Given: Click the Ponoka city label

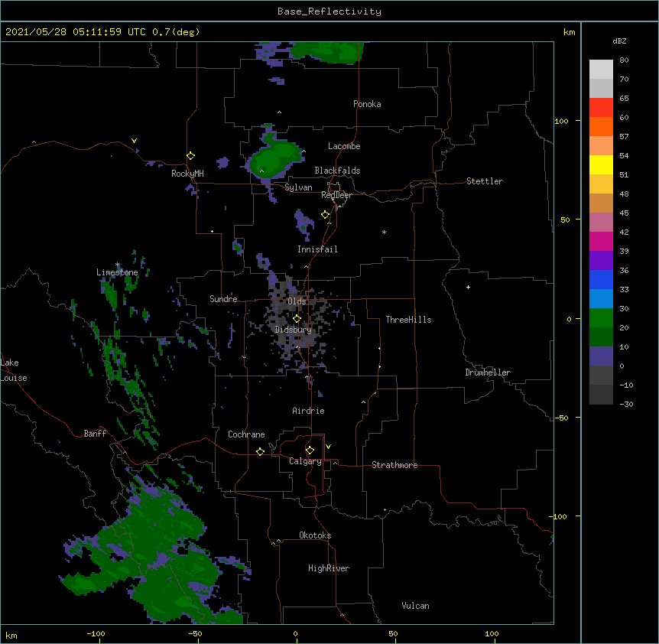Looking at the screenshot, I should click(367, 104).
